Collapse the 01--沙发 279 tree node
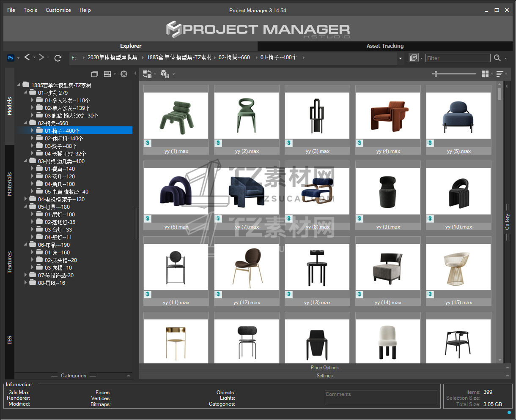The width and height of the screenshot is (516, 420). 25,93
